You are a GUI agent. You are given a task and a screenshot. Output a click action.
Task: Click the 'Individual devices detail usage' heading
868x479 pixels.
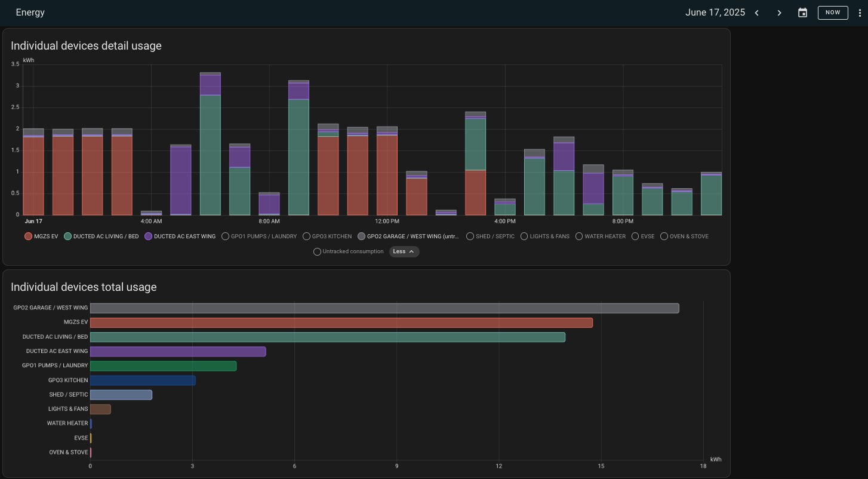click(x=86, y=45)
